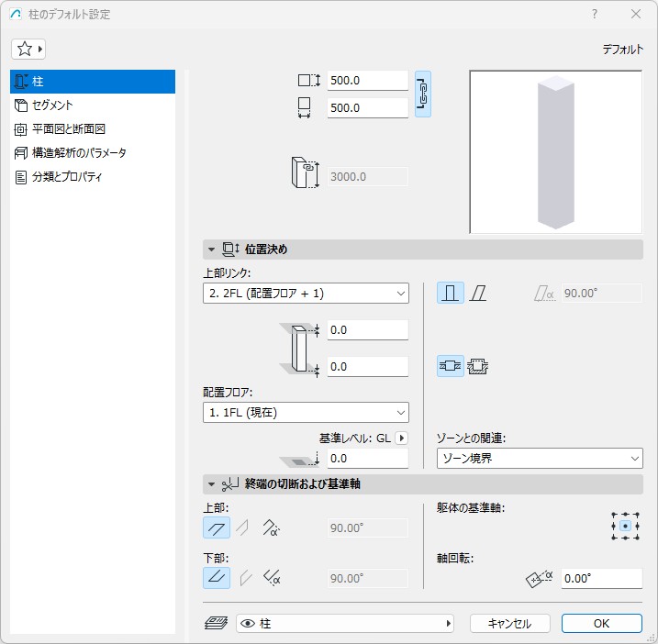Open the favorites star button
Screen dimensions: 658x644
pos(29,49)
